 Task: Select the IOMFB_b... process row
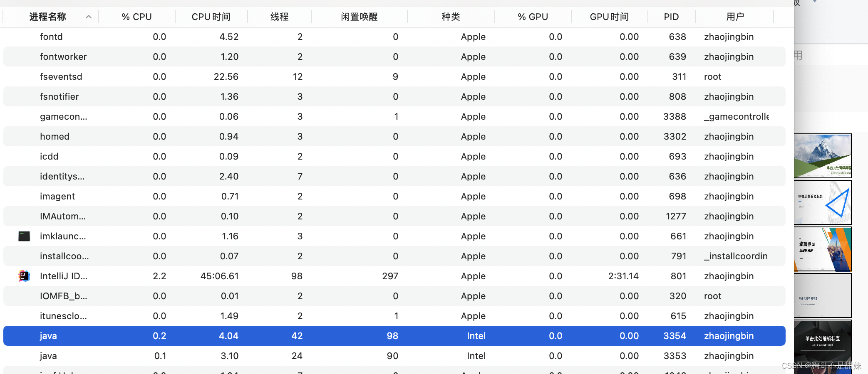pos(394,296)
